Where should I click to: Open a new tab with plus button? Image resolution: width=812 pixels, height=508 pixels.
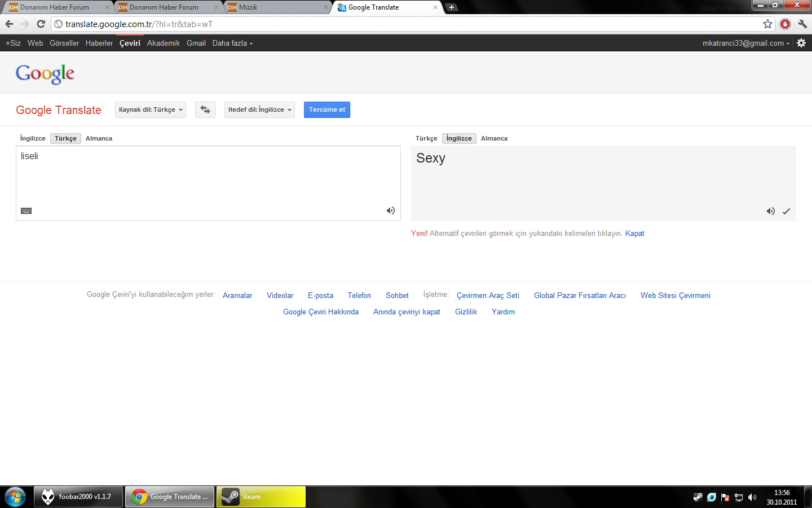[x=452, y=7]
